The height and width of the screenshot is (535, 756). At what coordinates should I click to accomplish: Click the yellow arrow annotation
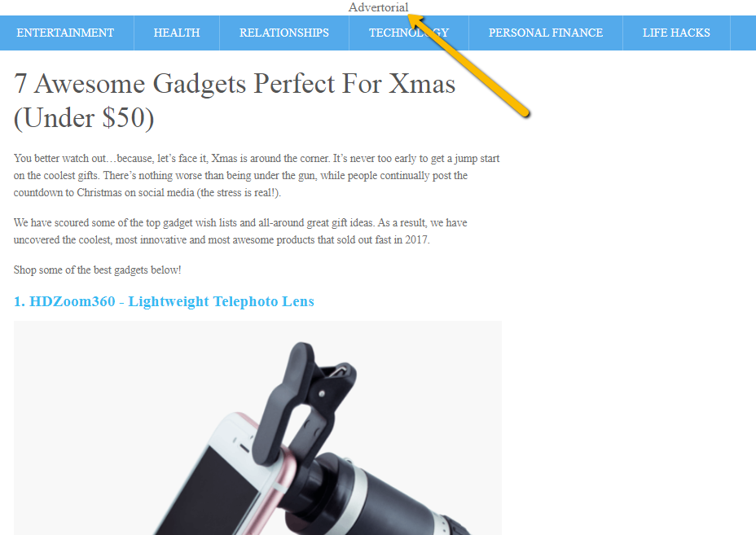pyautogui.click(x=468, y=65)
